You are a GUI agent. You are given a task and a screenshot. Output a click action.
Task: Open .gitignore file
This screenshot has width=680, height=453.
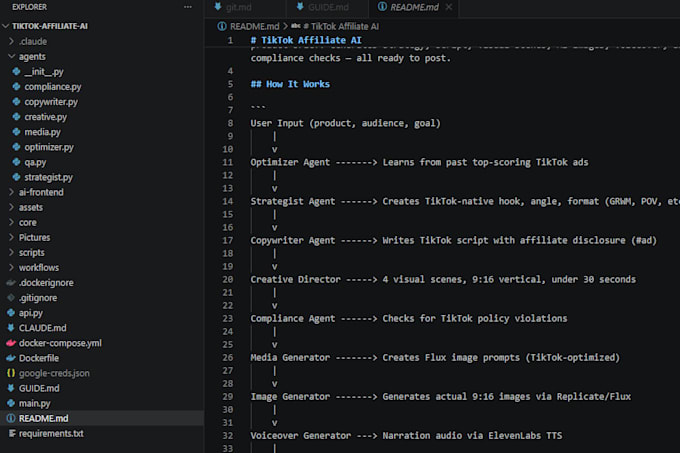pyautogui.click(x=38, y=298)
